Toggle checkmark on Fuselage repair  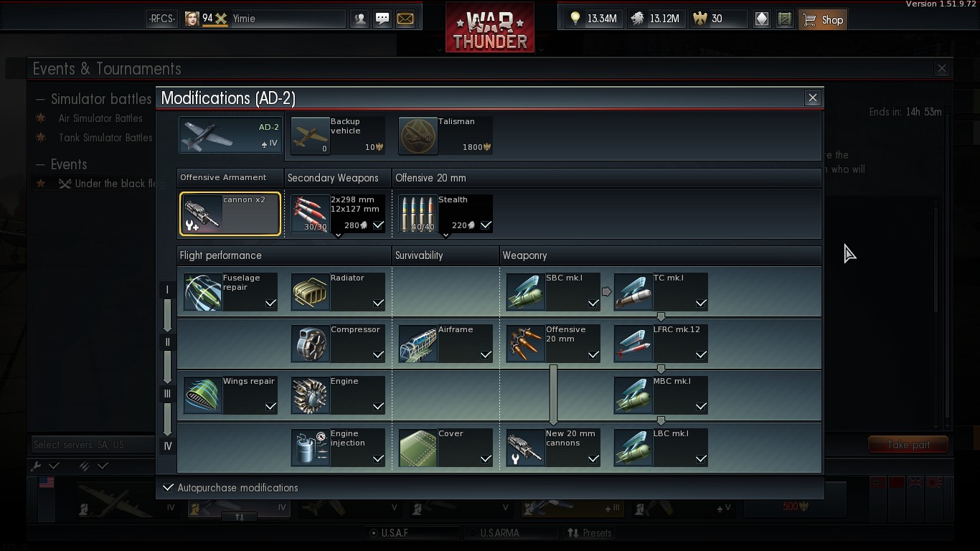pyautogui.click(x=270, y=303)
